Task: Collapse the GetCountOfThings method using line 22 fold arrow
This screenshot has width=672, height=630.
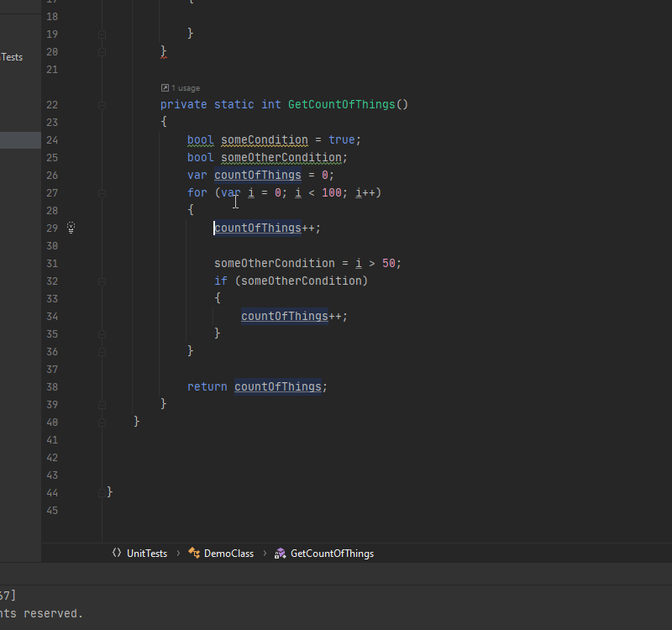Action: 102,104
